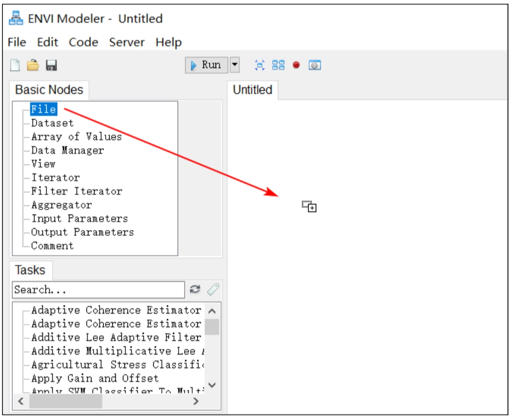This screenshot has width=513, height=420.
Task: Click the tasks horizontal scrollbar thumb
Action: tap(66, 401)
